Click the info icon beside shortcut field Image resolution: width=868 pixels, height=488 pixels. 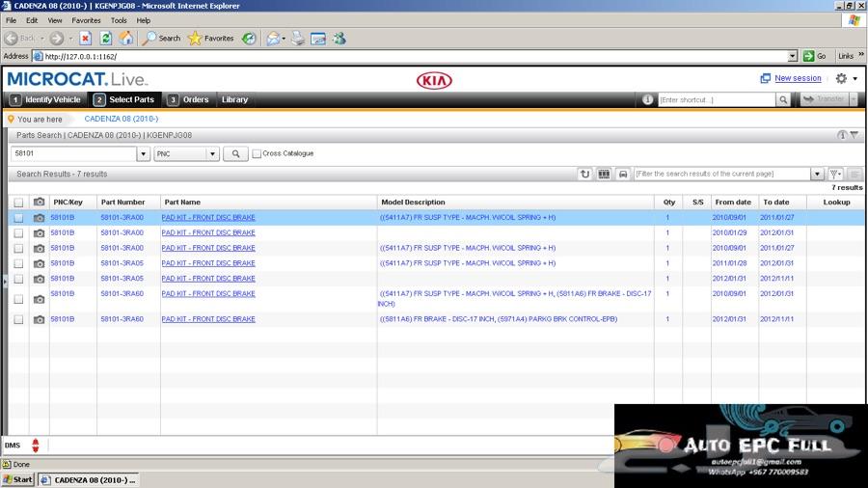(648, 99)
